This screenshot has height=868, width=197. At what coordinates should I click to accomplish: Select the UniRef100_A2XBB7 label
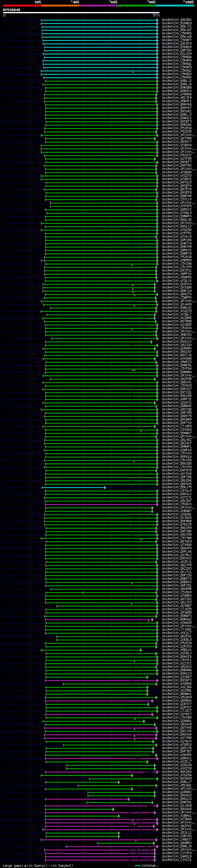[x=177, y=606]
